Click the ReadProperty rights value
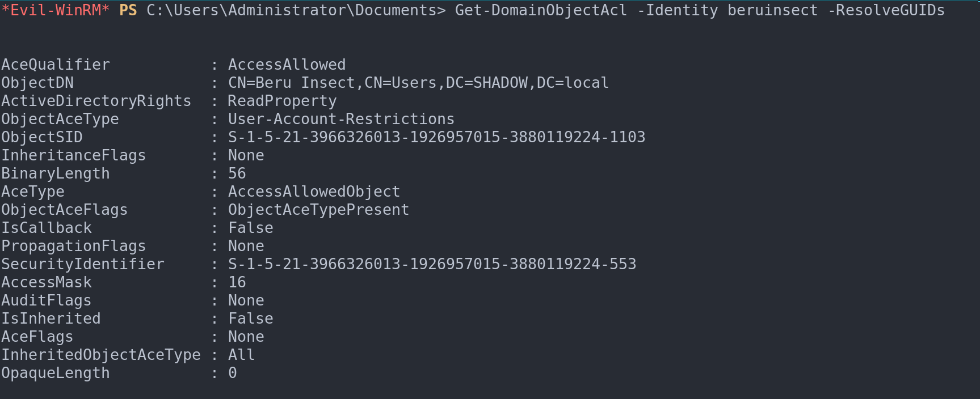980x399 pixels. 282,101
